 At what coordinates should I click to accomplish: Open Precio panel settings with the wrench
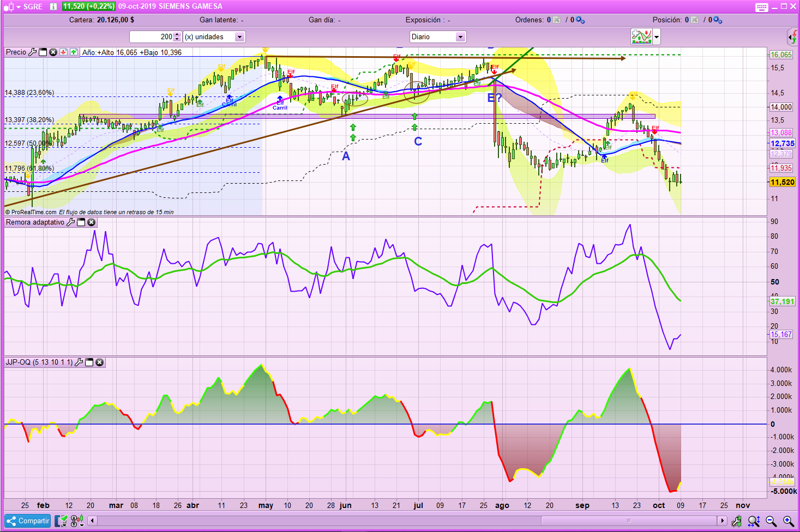[x=32, y=52]
